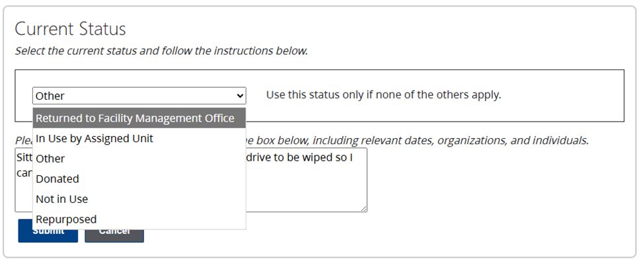Click the Current Status heading
644x279 pixels.
coord(70,29)
